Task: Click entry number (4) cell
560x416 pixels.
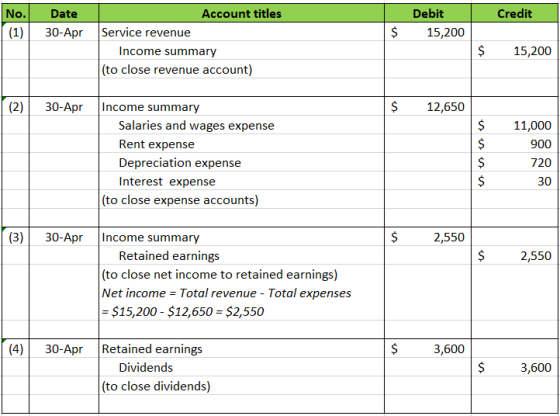Action: (x=16, y=349)
